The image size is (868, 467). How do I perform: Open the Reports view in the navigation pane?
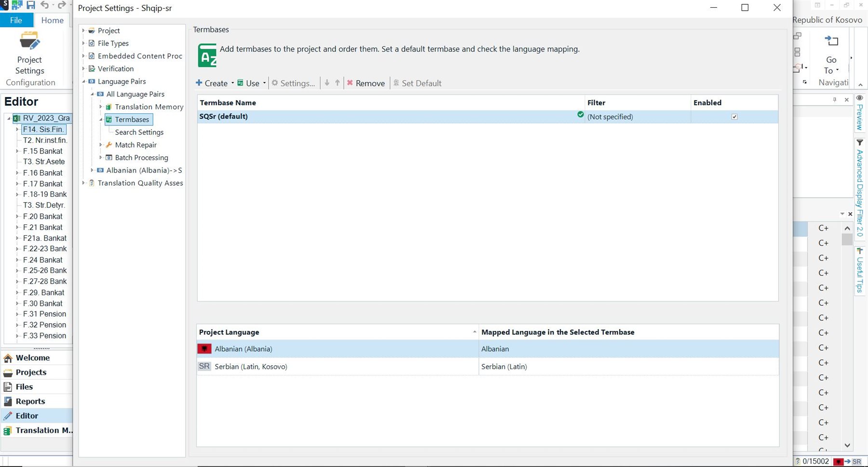[30, 401]
